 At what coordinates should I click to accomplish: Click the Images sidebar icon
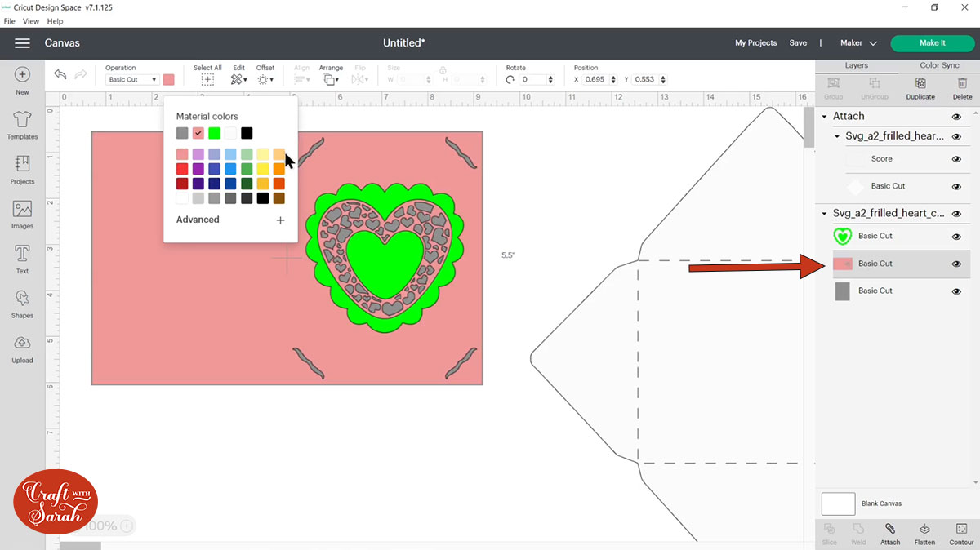(22, 213)
